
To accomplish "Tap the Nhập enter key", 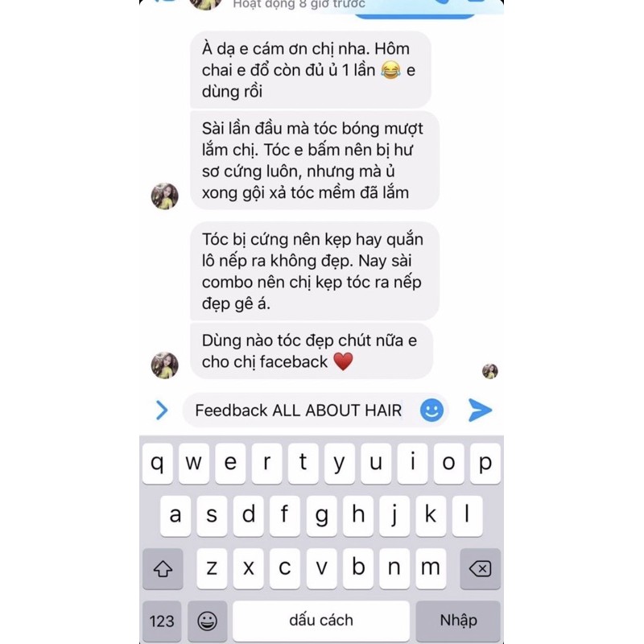I will (x=458, y=621).
